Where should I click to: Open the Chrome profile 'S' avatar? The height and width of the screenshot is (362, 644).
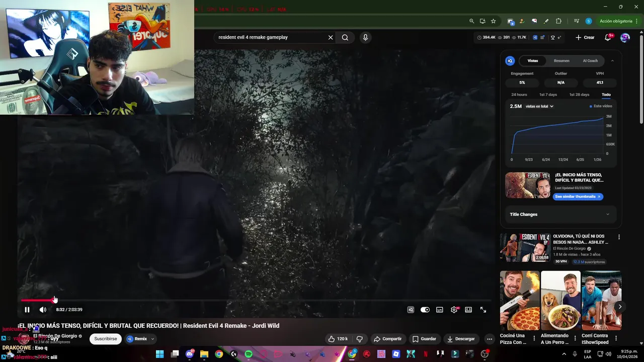[x=589, y=21]
